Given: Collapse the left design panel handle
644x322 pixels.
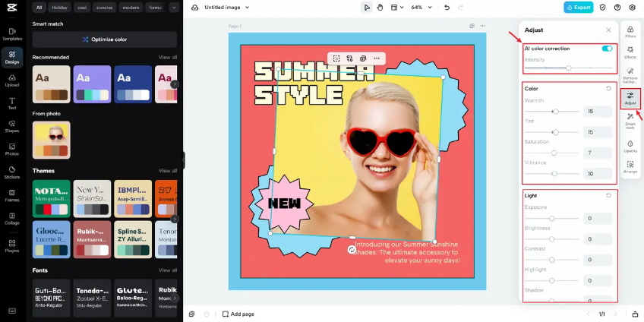Looking at the screenshot, I should (x=184, y=160).
